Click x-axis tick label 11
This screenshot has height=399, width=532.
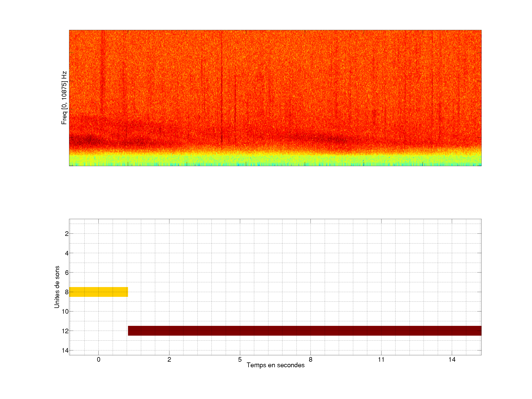[381, 359]
